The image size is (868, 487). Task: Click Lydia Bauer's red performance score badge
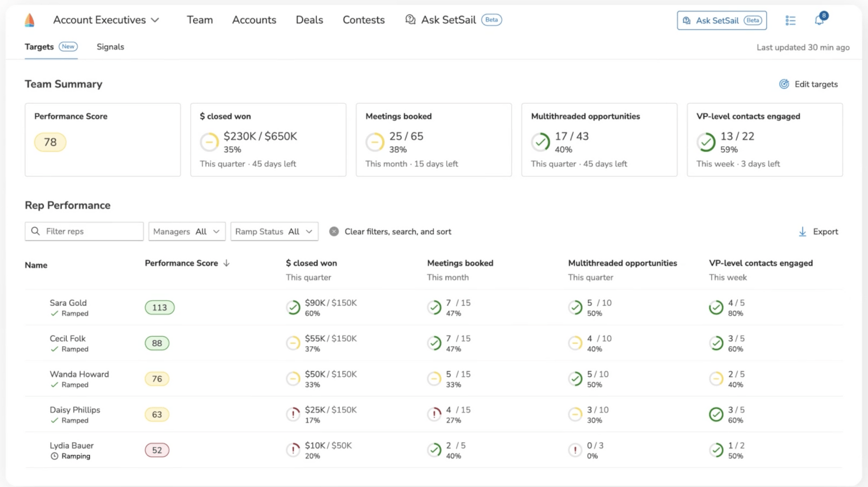[157, 450]
